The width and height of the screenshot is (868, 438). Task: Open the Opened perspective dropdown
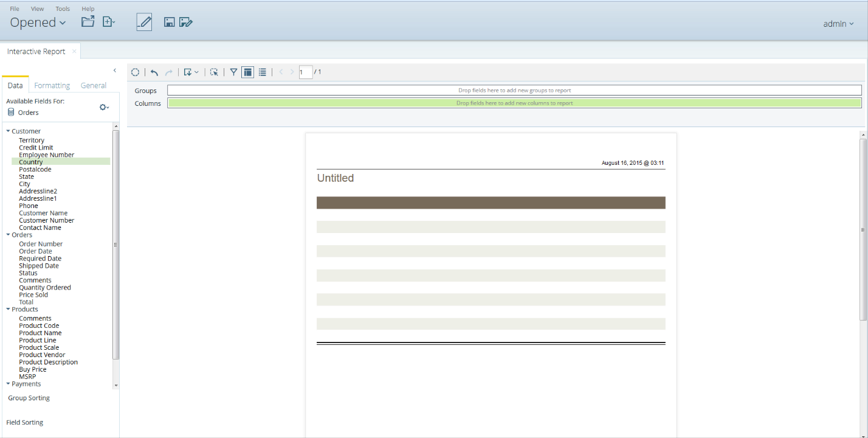click(38, 23)
